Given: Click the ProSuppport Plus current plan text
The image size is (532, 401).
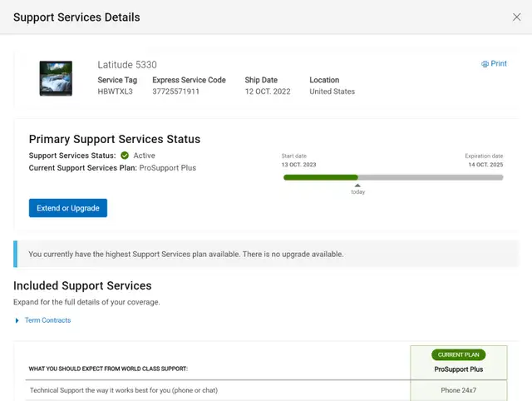Looking at the screenshot, I should [168, 168].
